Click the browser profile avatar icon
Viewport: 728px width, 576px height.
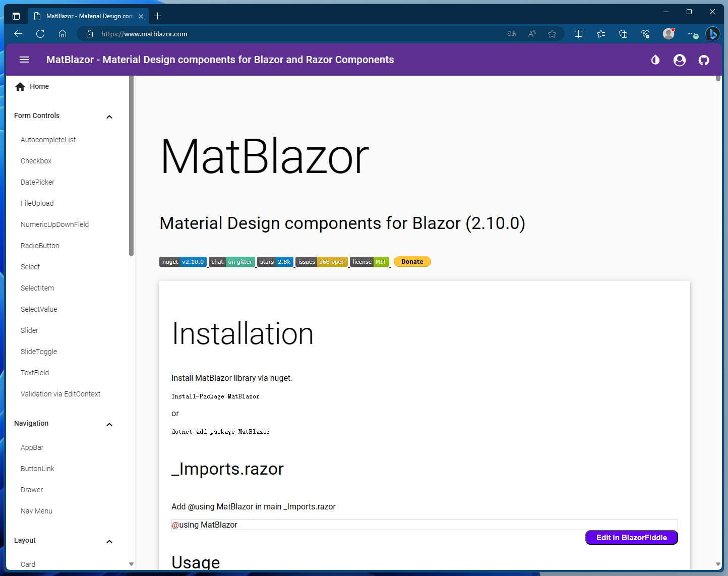coord(669,34)
